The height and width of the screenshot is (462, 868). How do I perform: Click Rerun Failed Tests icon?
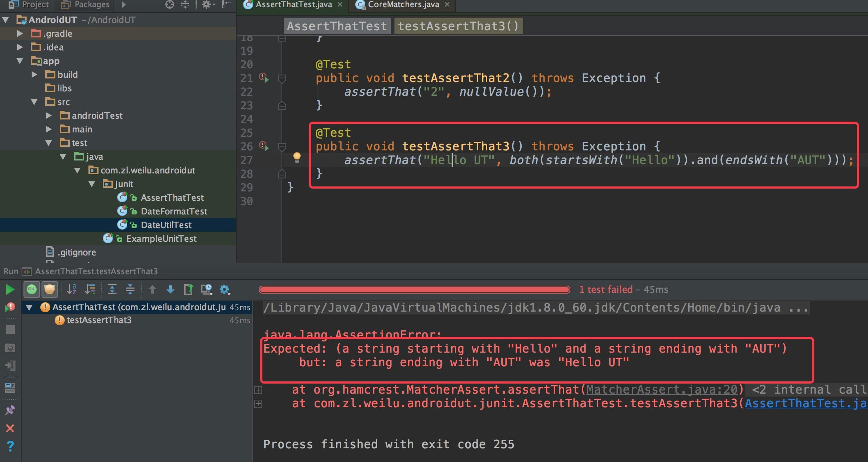tap(10, 307)
